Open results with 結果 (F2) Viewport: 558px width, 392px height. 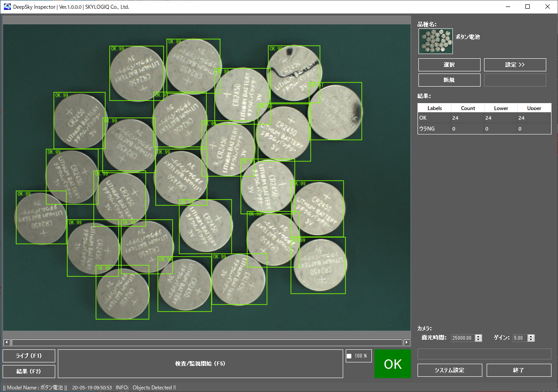click(x=29, y=372)
